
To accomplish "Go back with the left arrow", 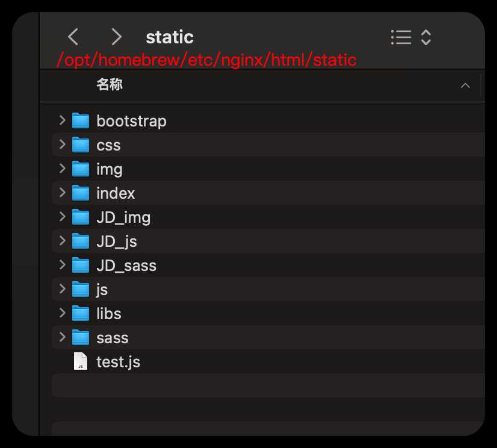I will (x=73, y=37).
